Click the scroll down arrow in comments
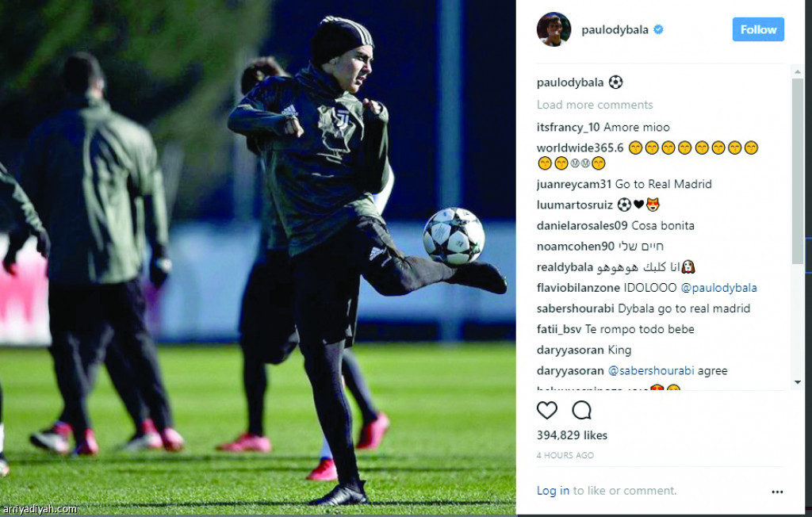This screenshot has height=517, width=812. tap(798, 381)
